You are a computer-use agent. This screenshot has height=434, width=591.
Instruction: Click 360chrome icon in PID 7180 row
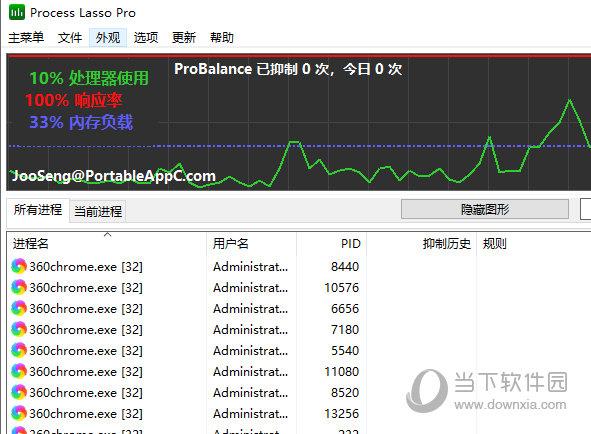tap(19, 329)
